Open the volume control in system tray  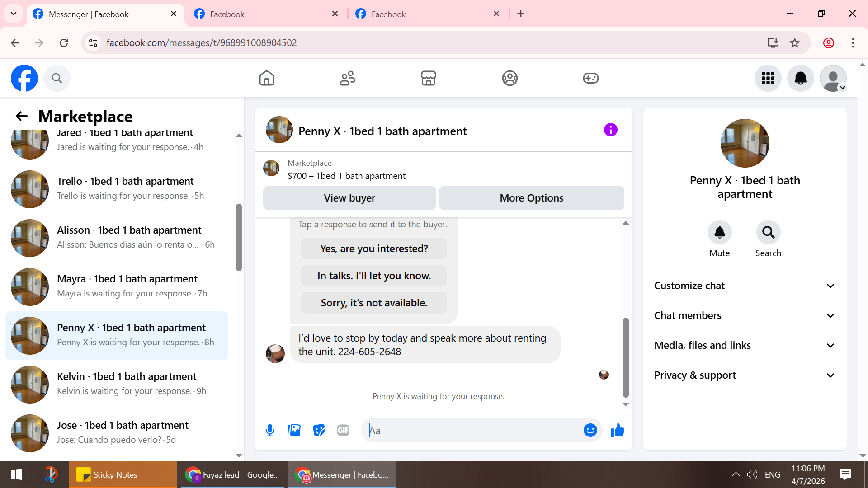coord(752,474)
